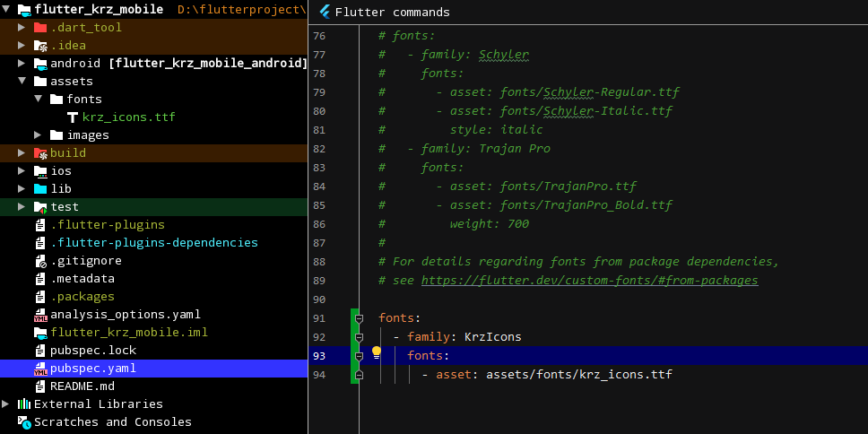The image size is (868, 434).
Task: Toggle the fold marker on line 92
Action: 359,337
